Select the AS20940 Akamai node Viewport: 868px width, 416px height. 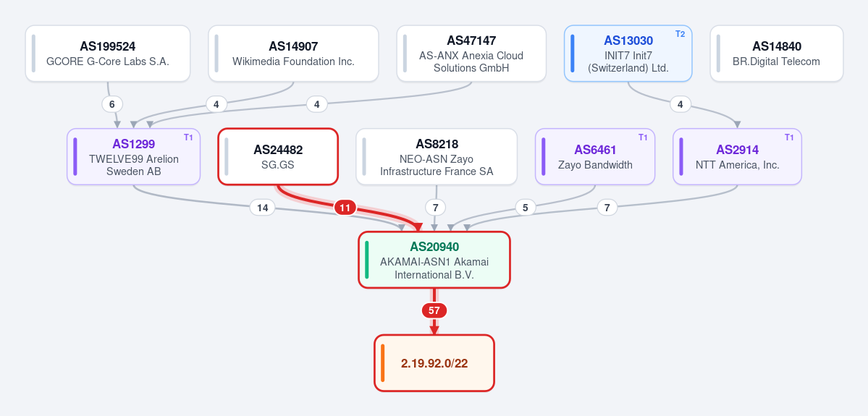point(434,260)
